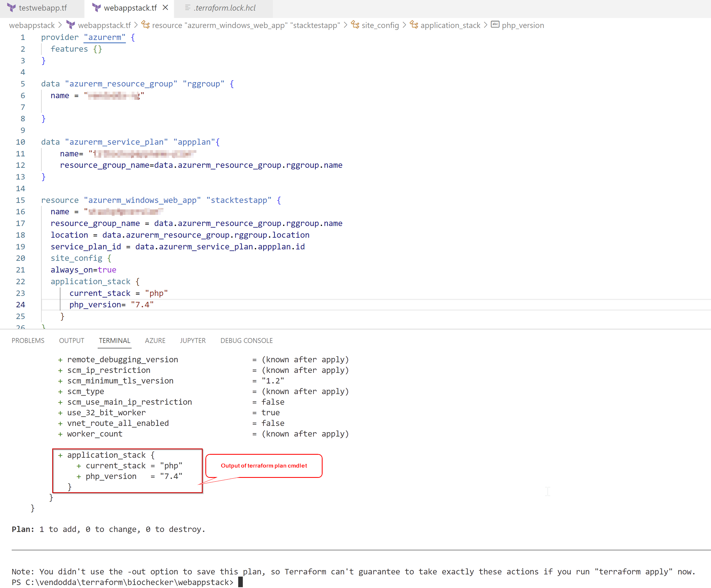Click the "7.4" value in editor
711x588 pixels.
coord(142,305)
